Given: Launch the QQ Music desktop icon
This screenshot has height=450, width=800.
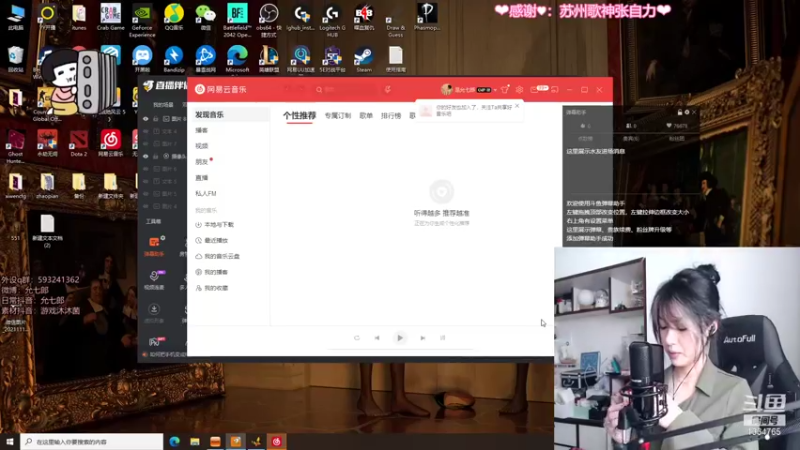Looking at the screenshot, I should (x=173, y=17).
